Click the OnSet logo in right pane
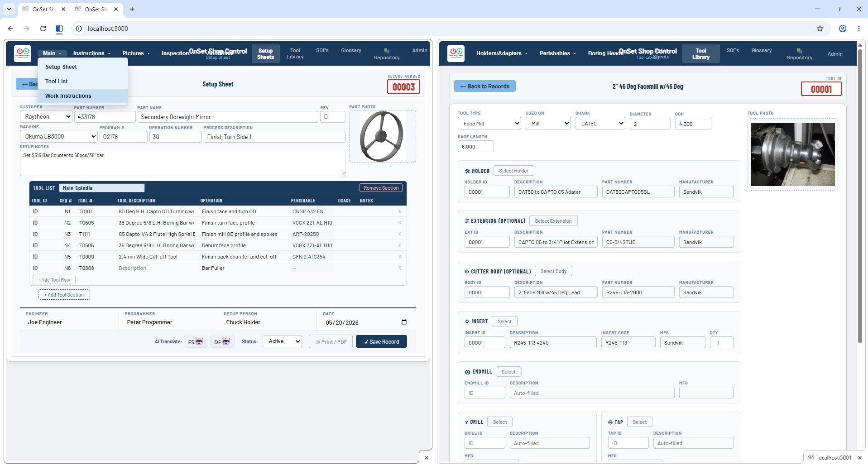Screen dimensions: 868x465 (x=456, y=53)
